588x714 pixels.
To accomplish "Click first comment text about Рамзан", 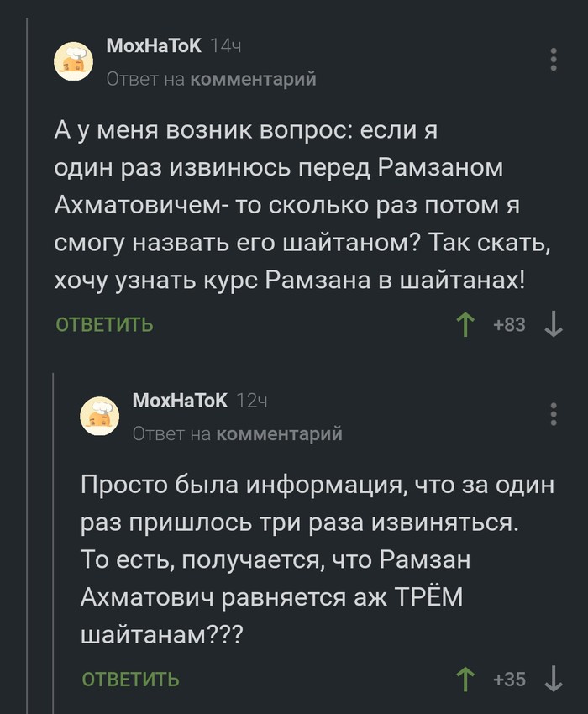I will [x=290, y=204].
